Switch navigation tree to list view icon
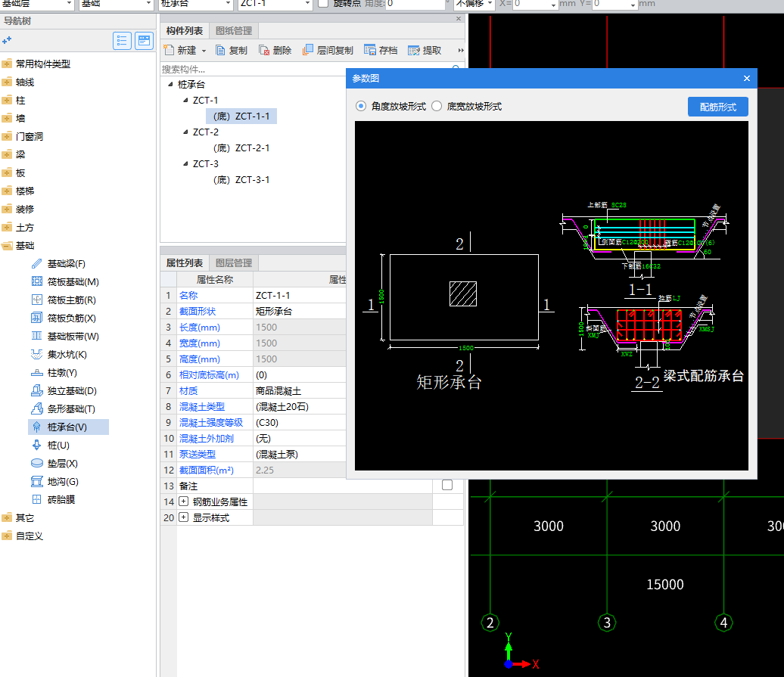The image size is (784, 677). (122, 41)
